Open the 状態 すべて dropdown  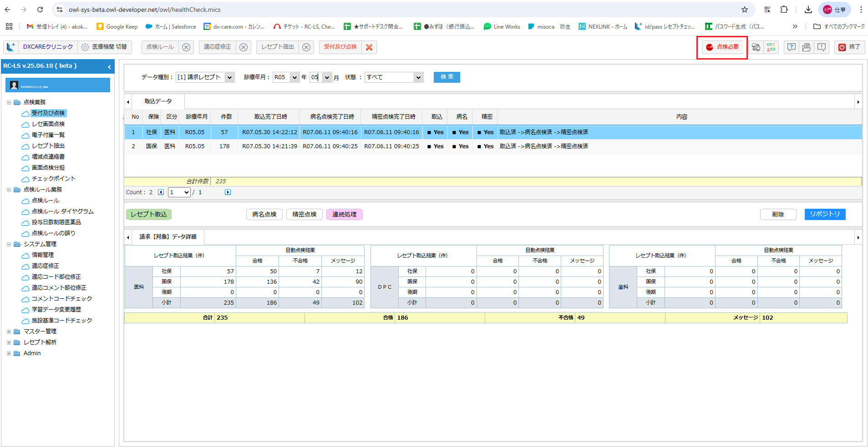pos(394,77)
